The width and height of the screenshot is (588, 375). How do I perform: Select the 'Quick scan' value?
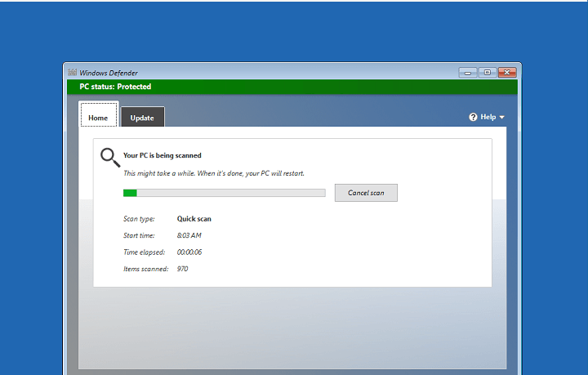coord(194,219)
